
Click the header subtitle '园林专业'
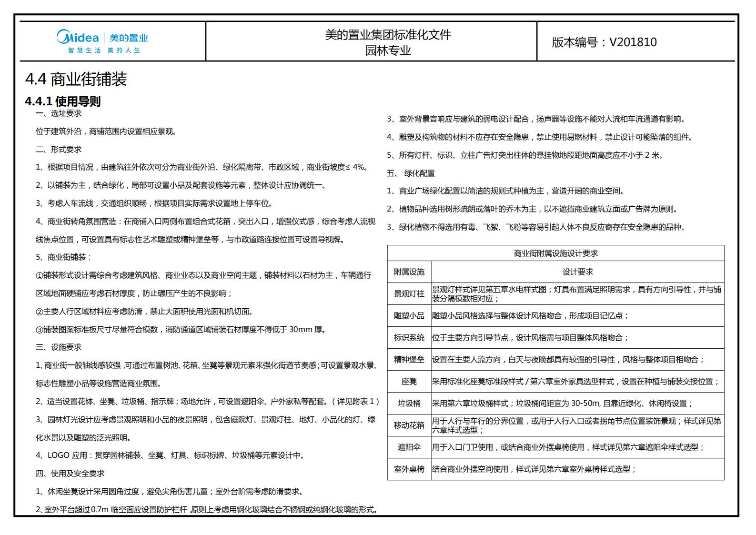coord(388,50)
